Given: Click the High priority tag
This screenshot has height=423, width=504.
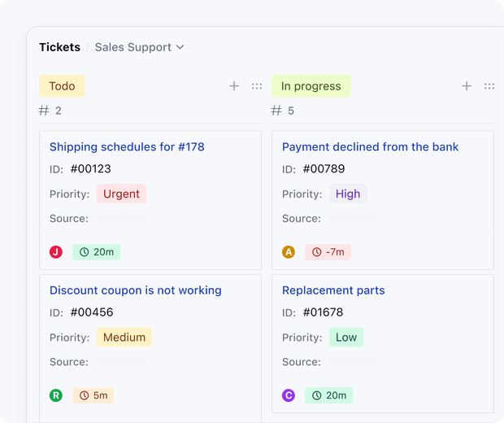Looking at the screenshot, I should pyautogui.click(x=348, y=194).
